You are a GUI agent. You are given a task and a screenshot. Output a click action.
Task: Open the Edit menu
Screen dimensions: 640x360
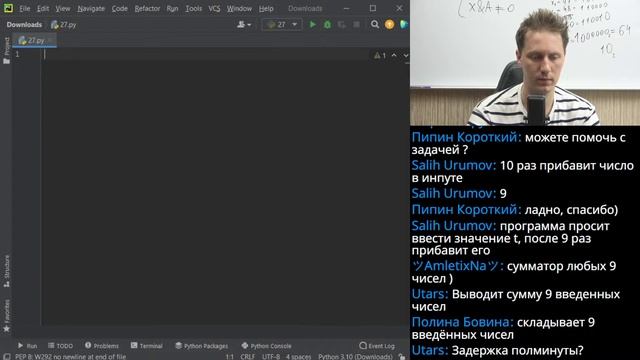coord(42,8)
